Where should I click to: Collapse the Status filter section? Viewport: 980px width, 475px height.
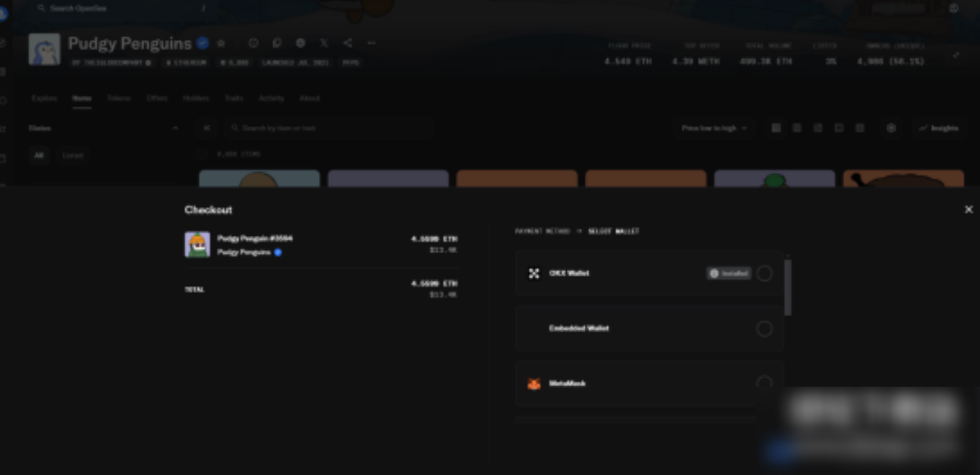point(175,128)
